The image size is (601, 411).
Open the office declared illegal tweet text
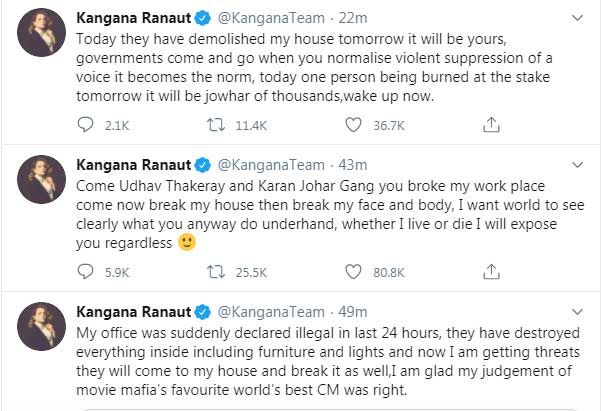(320, 359)
